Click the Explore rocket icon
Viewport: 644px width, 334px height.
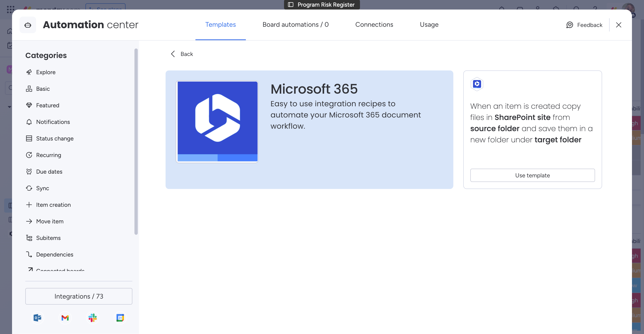29,72
